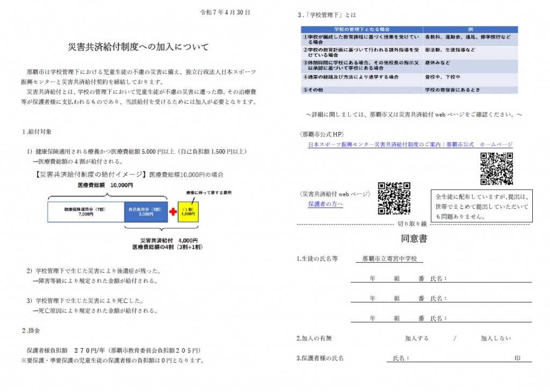Click the line 保護者様負担額 270円/年
The image size is (550, 392).
coord(114,350)
